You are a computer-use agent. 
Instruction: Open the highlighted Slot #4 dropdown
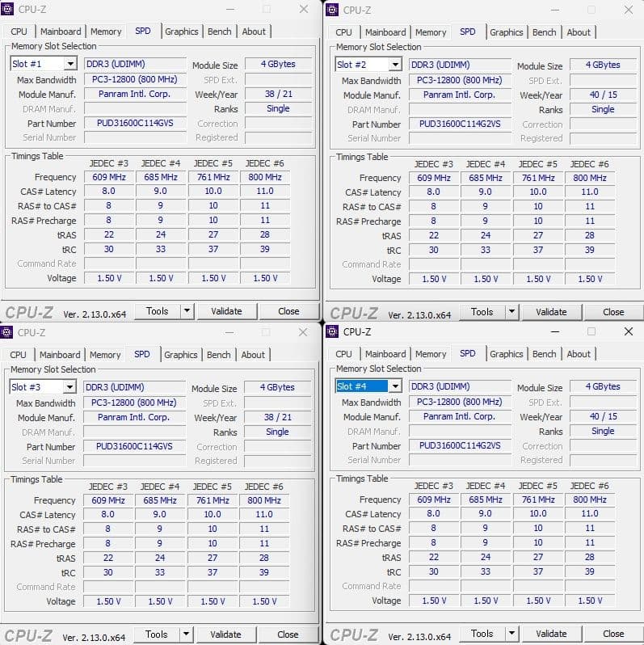click(x=396, y=386)
